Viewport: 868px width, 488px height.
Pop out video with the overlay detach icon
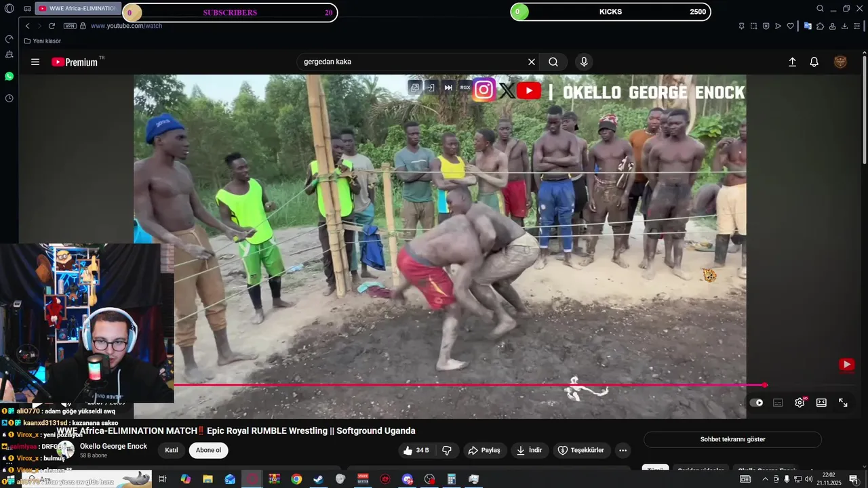point(415,87)
